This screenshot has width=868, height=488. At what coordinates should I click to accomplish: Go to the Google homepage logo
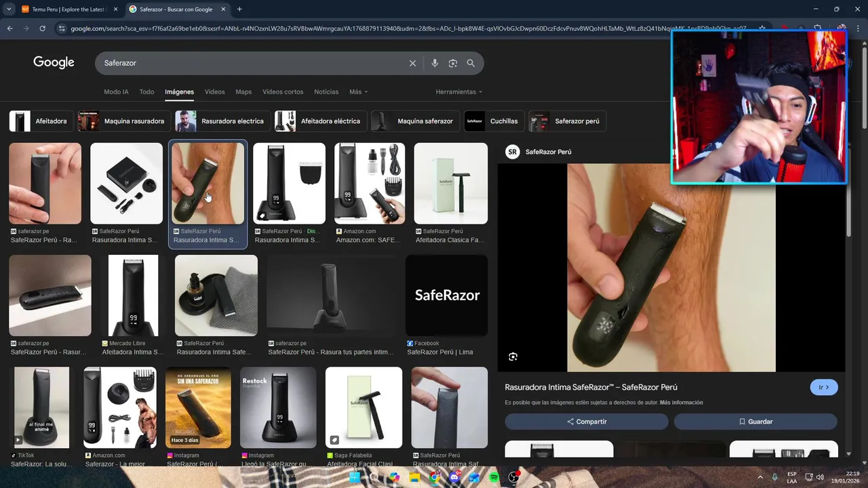(x=54, y=62)
